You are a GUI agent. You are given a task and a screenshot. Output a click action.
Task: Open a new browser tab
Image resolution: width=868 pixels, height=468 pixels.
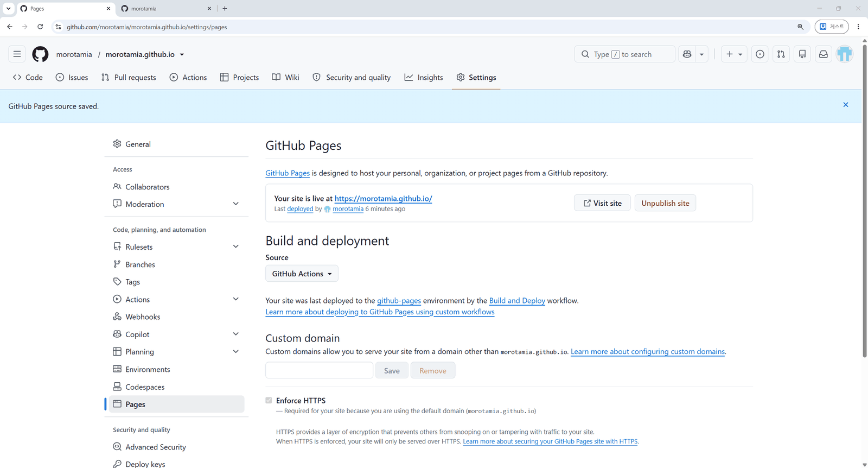(x=225, y=9)
